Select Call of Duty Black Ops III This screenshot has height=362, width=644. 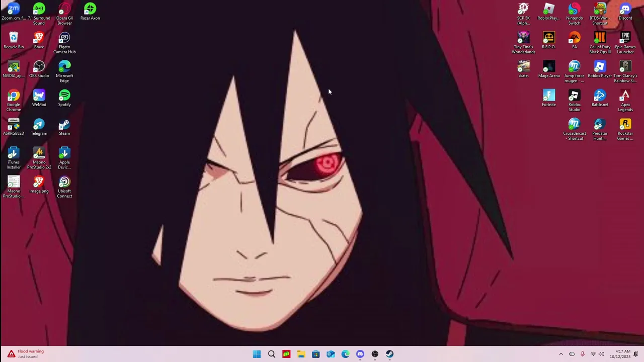(x=600, y=43)
